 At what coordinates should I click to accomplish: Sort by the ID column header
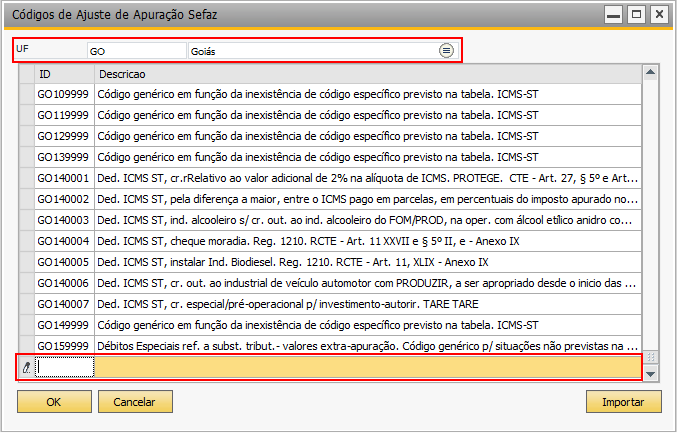pos(64,74)
